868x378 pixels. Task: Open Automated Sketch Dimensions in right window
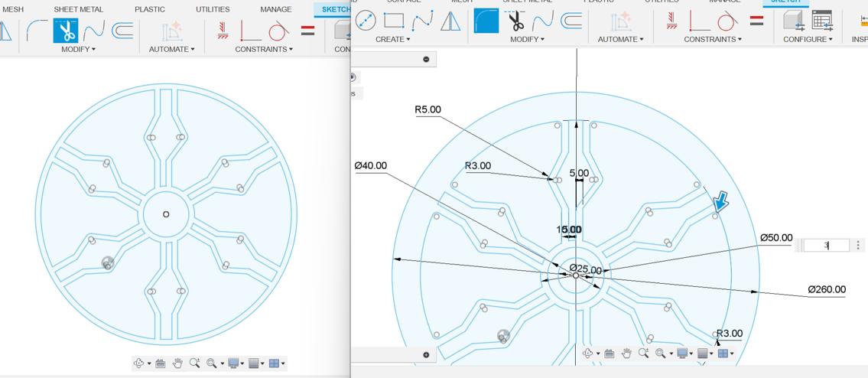click(x=620, y=21)
